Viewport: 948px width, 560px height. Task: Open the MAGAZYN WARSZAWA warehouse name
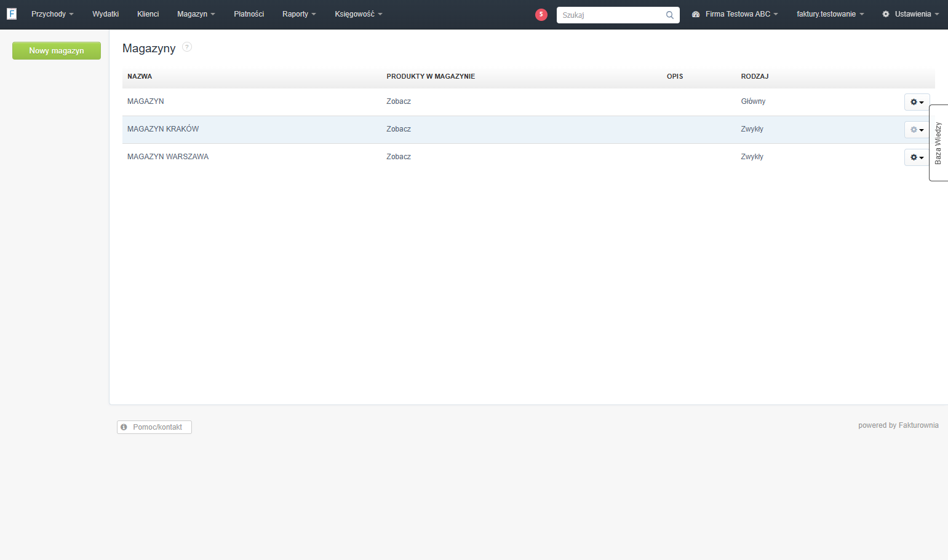coord(168,157)
